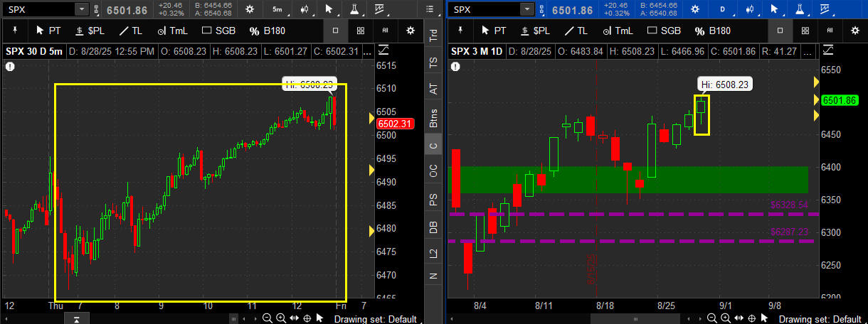This screenshot has height=324, width=868.
Task: Open right drawing toolbar settings gear
Action: click(x=855, y=31)
